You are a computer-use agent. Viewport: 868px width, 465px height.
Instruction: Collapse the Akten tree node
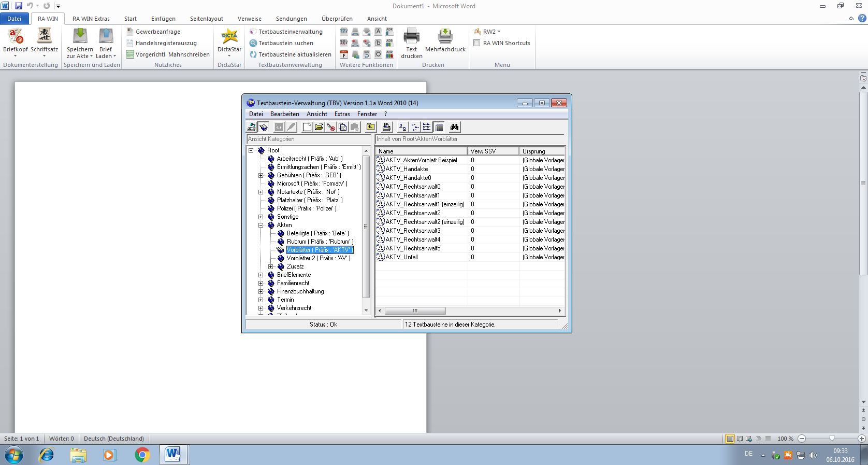tap(261, 225)
